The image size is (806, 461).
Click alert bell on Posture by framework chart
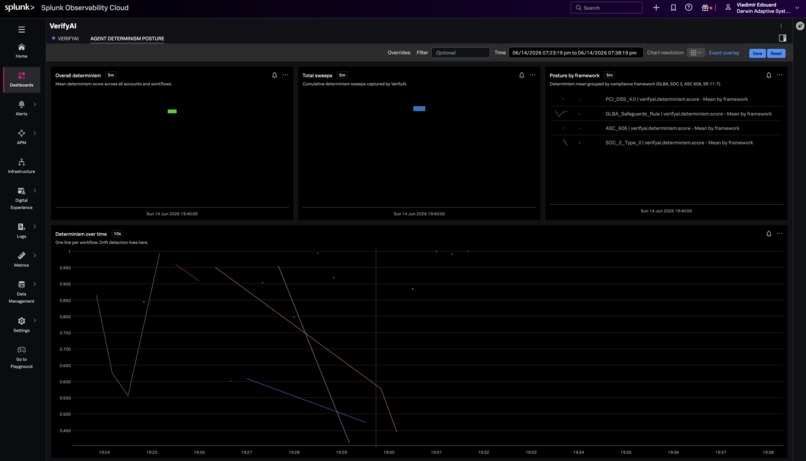pyautogui.click(x=768, y=75)
